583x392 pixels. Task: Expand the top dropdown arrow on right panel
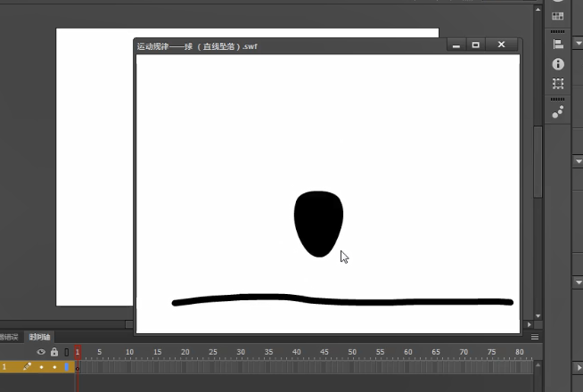pos(579,43)
